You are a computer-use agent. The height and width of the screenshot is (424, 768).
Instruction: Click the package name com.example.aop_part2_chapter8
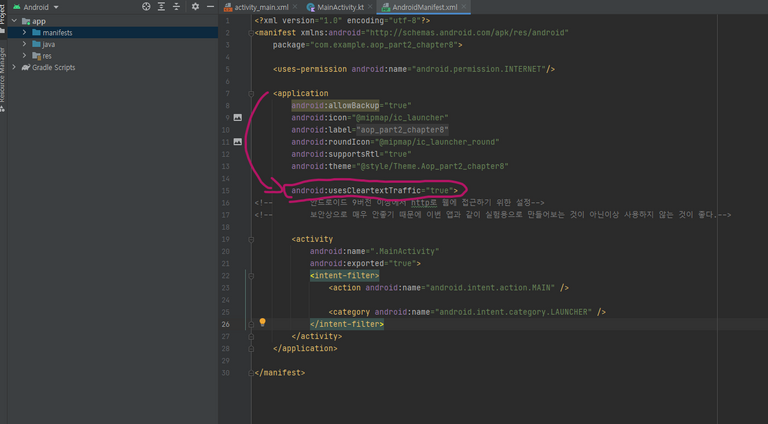[x=384, y=45]
